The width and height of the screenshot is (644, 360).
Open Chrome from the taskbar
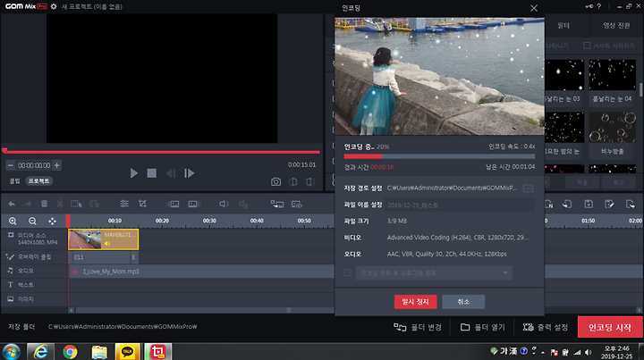70,352
